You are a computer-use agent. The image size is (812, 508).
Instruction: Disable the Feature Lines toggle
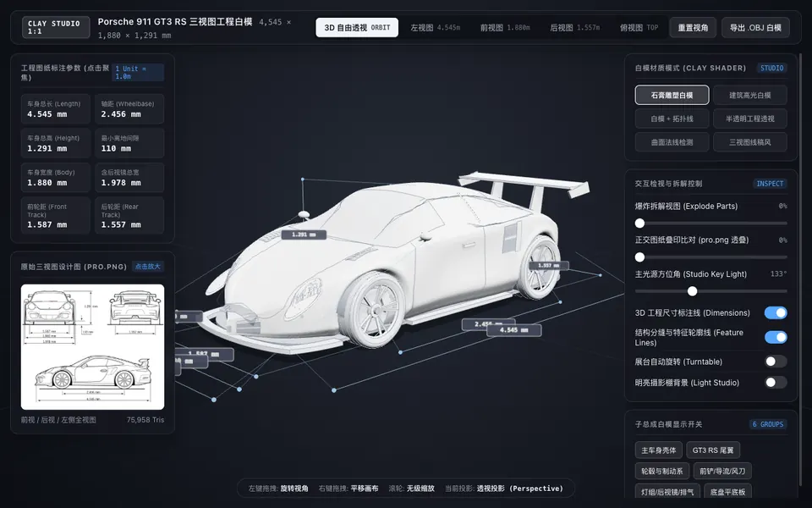click(776, 338)
